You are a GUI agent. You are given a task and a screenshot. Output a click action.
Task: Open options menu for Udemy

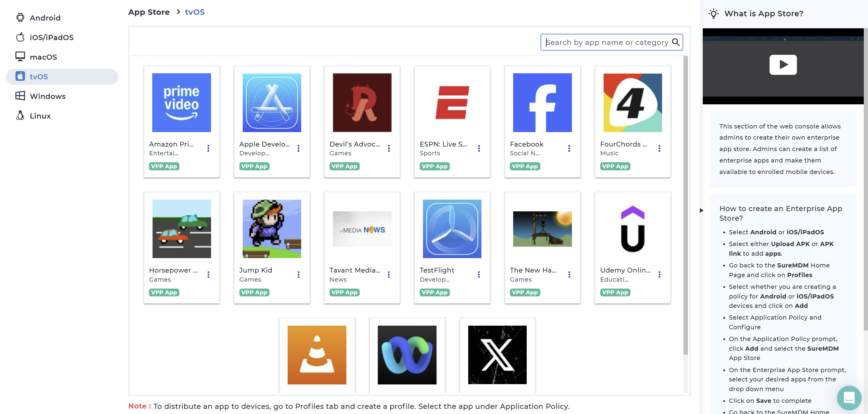[x=659, y=274]
